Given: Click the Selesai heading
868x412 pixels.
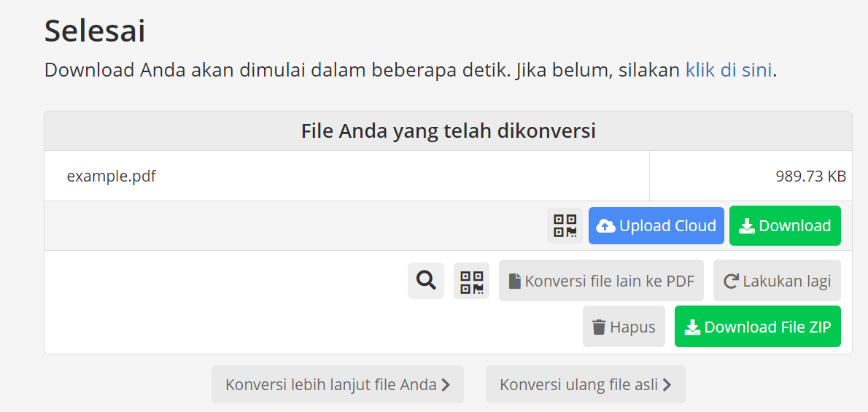Looking at the screenshot, I should pyautogui.click(x=95, y=31).
